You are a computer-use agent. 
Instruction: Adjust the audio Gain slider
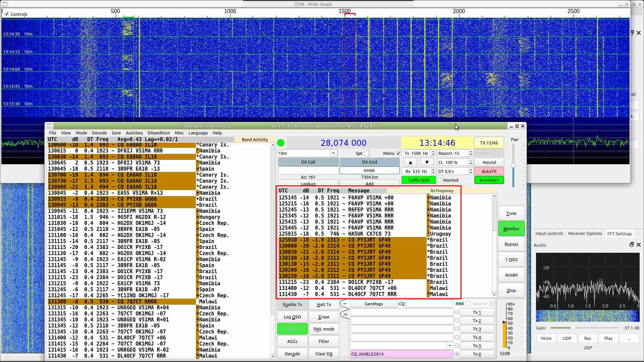point(573,328)
